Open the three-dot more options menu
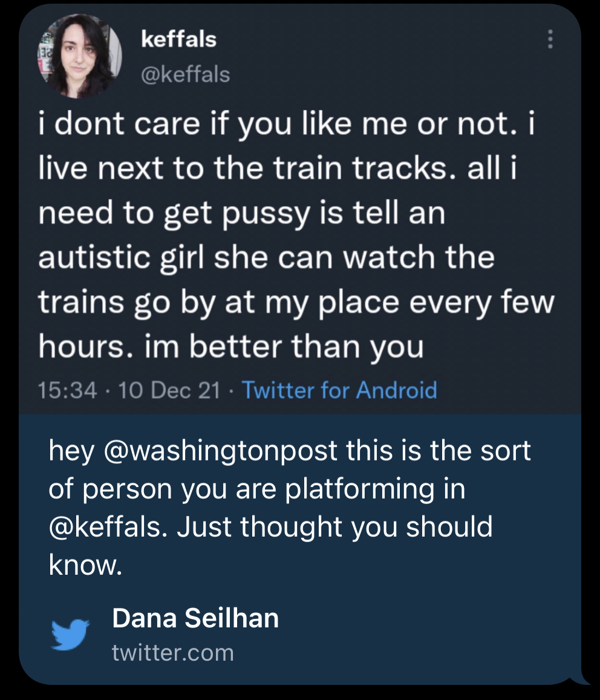600x700 pixels. (x=550, y=39)
